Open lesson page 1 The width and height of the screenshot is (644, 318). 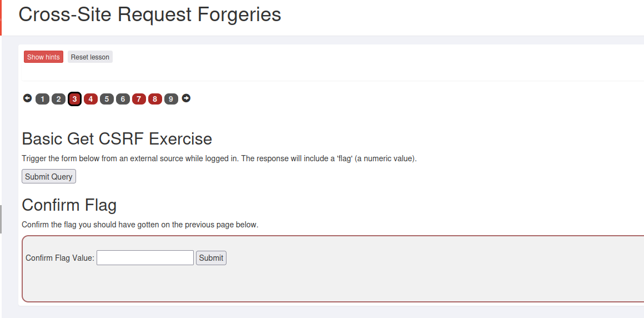42,99
